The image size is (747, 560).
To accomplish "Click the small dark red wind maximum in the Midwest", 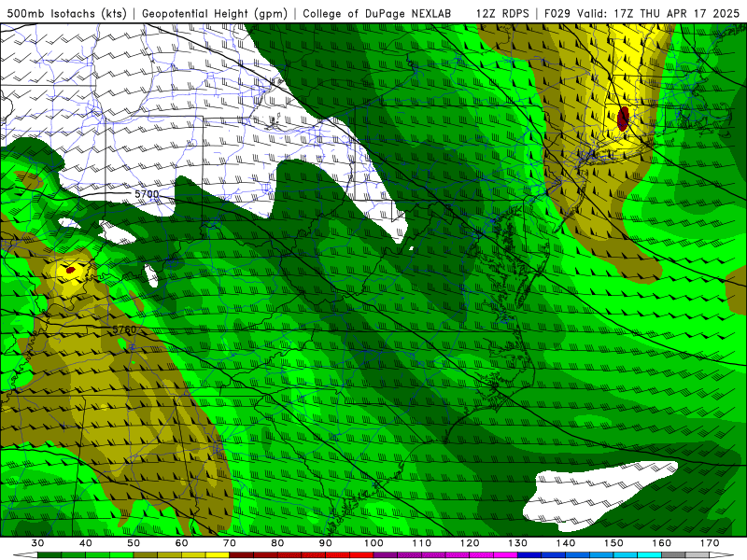I will click(x=71, y=270).
